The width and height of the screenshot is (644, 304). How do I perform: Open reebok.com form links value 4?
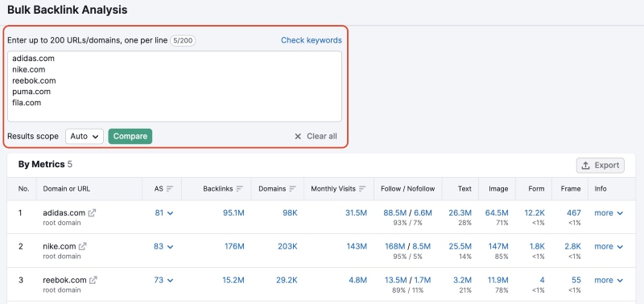[x=542, y=280]
